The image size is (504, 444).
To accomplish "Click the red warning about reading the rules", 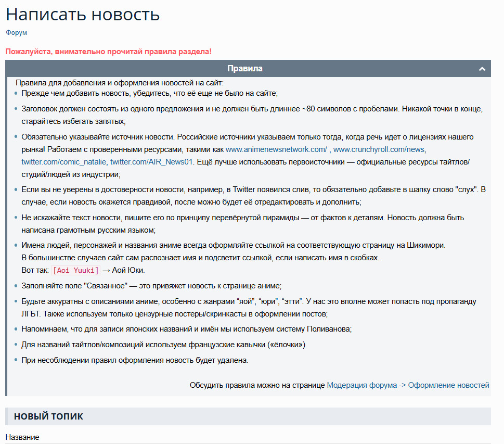I will coord(108,52).
